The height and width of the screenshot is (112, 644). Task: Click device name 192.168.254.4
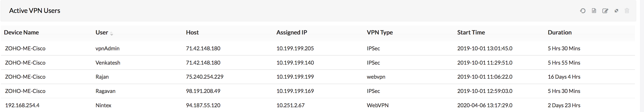22,105
